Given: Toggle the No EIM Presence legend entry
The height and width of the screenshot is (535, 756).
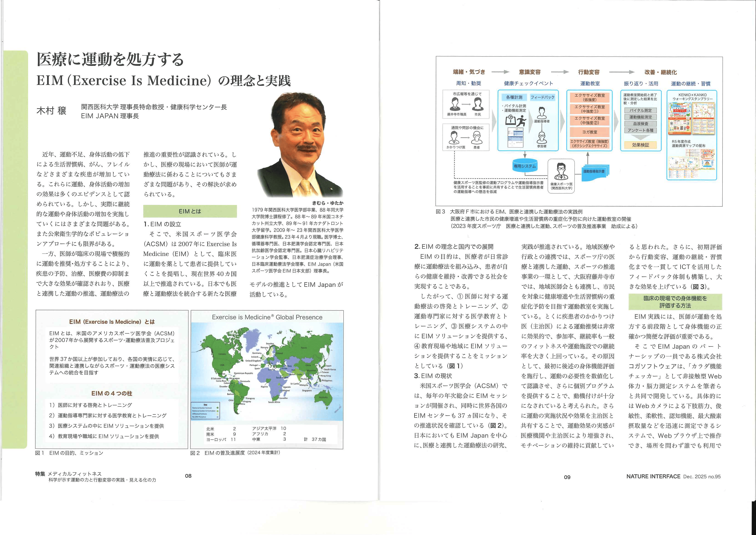Looking at the screenshot, I should [x=218, y=417].
